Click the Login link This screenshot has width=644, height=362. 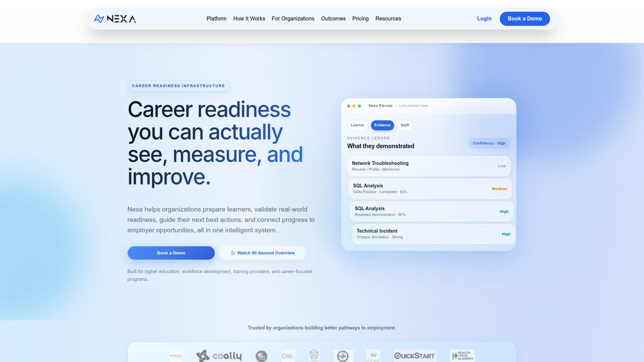484,19
